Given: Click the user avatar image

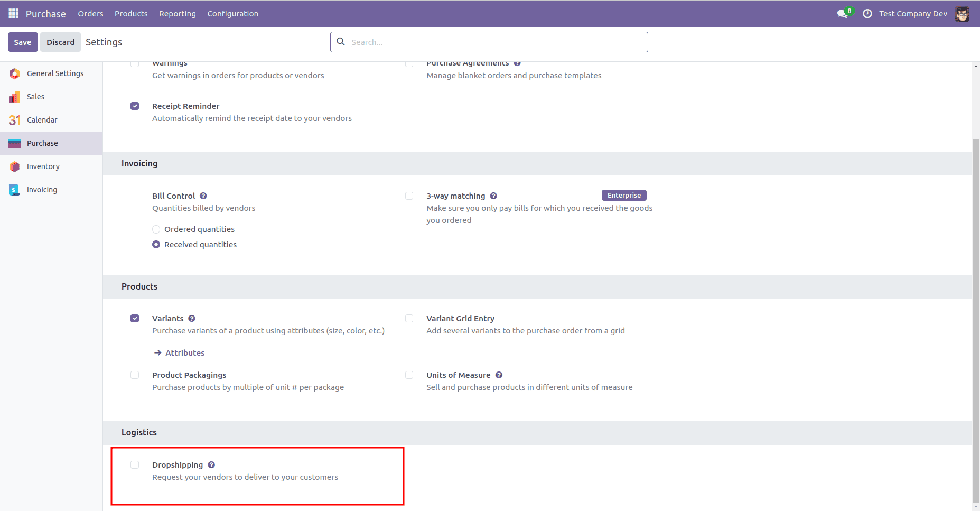Looking at the screenshot, I should click(963, 14).
